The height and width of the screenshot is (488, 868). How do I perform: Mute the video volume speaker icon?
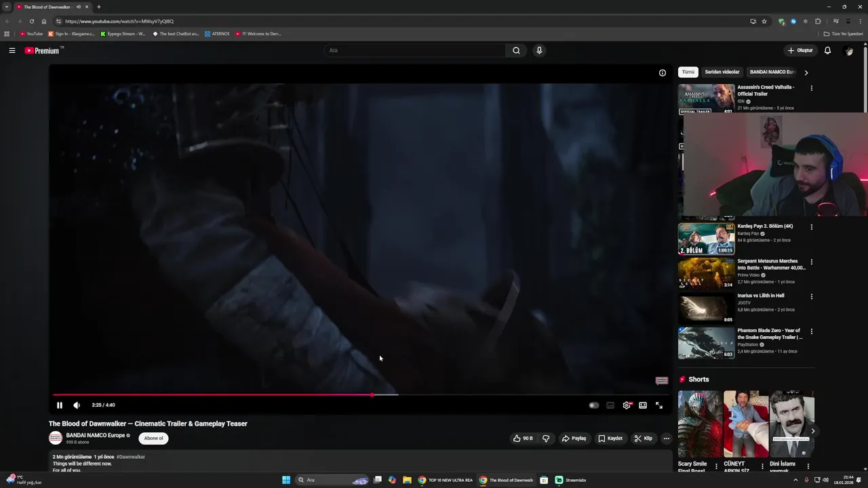[x=77, y=405]
